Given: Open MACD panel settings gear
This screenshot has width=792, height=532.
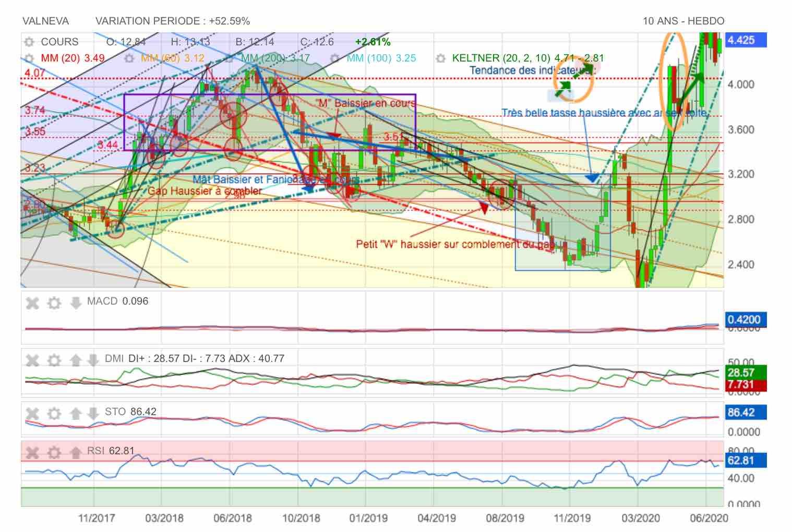Looking at the screenshot, I should point(54,303).
